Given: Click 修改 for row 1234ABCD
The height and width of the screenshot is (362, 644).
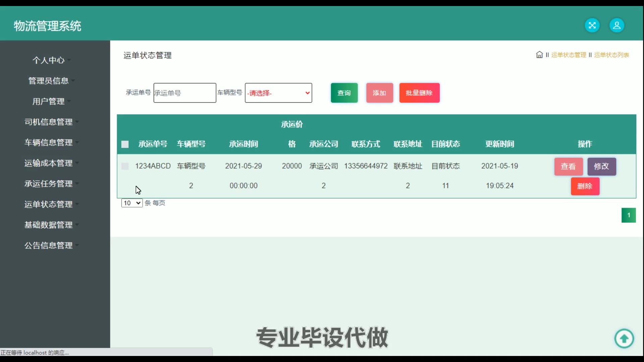Looking at the screenshot, I should click(601, 167).
